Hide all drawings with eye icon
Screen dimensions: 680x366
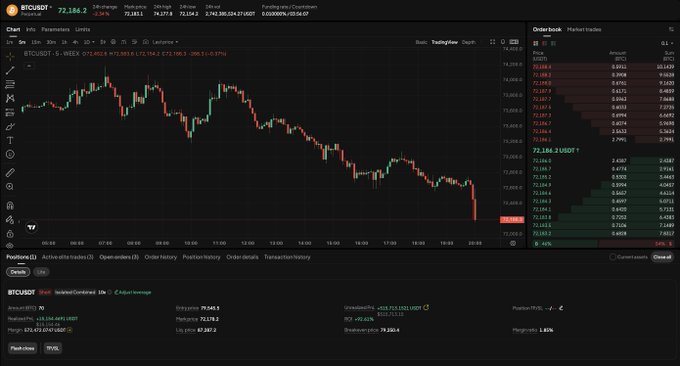(x=10, y=245)
